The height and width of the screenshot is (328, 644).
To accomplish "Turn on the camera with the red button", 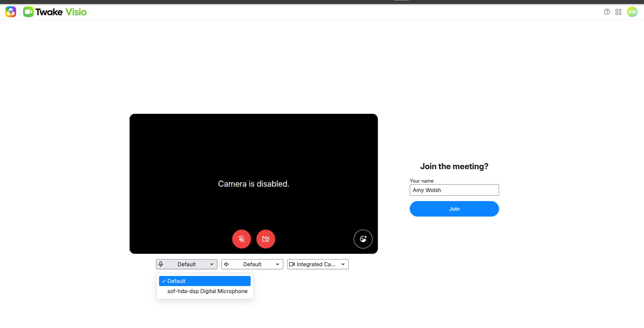I will (266, 239).
